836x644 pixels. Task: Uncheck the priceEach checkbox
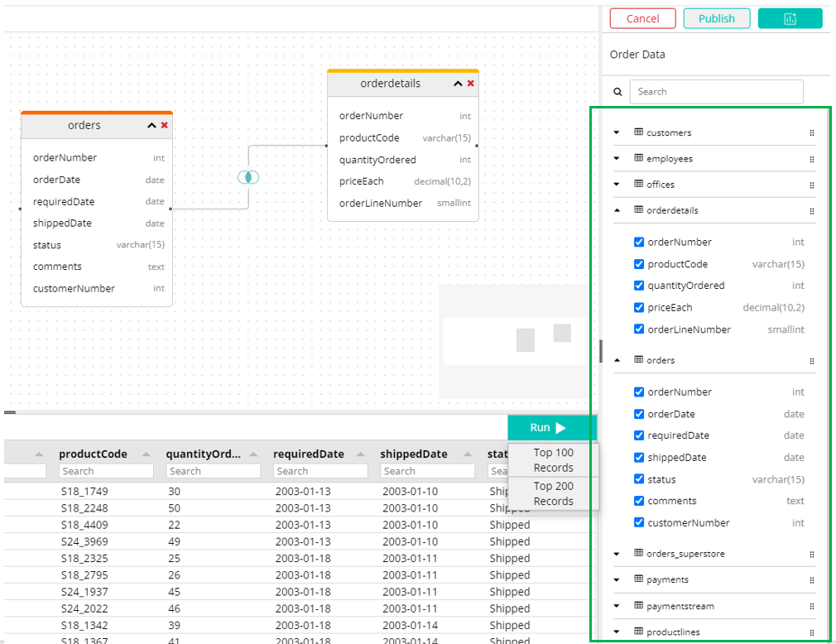tap(640, 307)
